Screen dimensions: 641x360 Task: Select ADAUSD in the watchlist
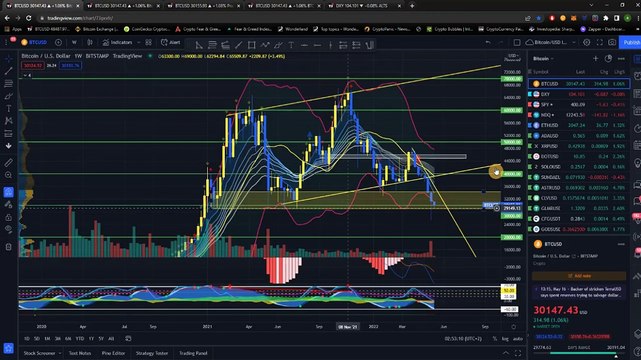pos(579,136)
